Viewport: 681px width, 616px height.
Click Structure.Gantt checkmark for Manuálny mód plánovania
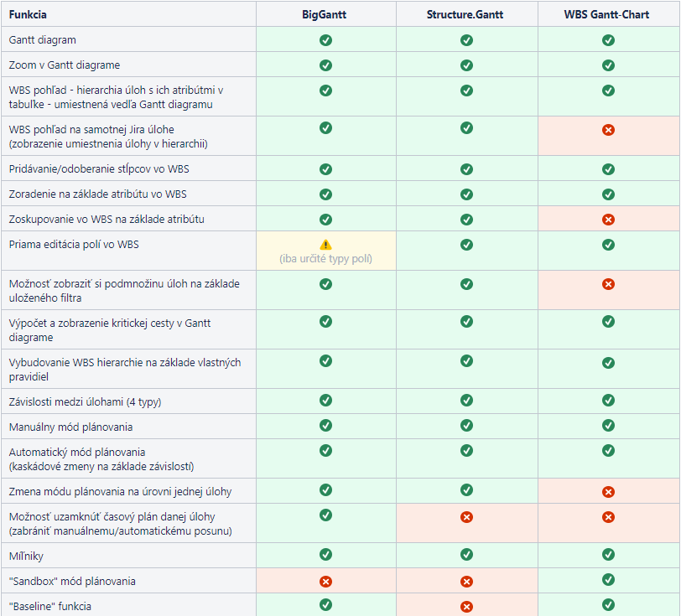(467, 426)
